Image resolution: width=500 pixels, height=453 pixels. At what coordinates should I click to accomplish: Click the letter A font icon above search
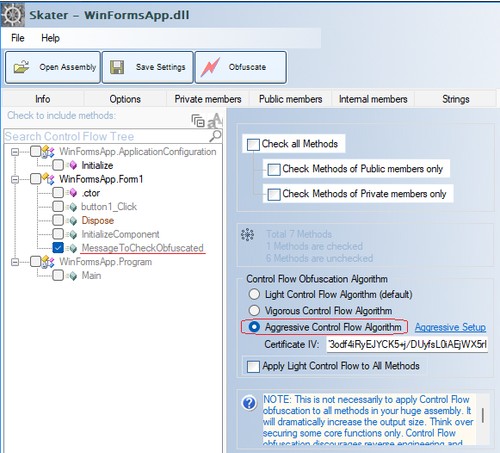pyautogui.click(x=215, y=121)
